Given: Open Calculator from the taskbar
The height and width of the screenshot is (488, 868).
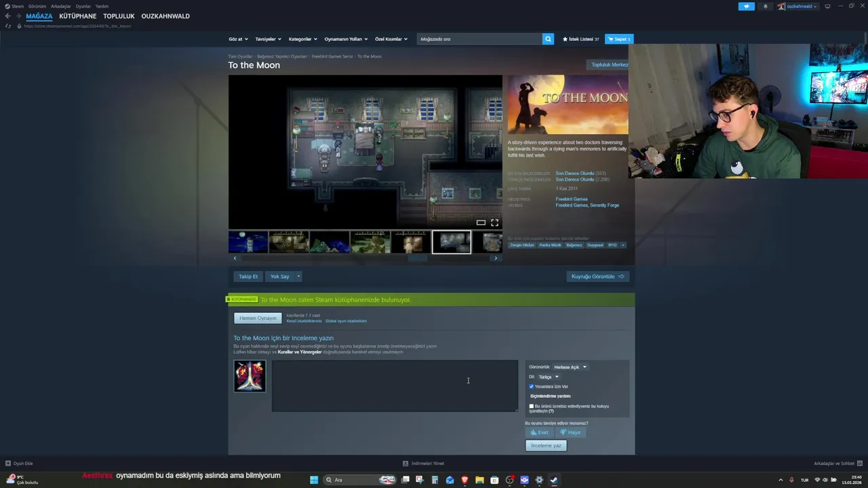Looking at the screenshot, I should coord(435,480).
